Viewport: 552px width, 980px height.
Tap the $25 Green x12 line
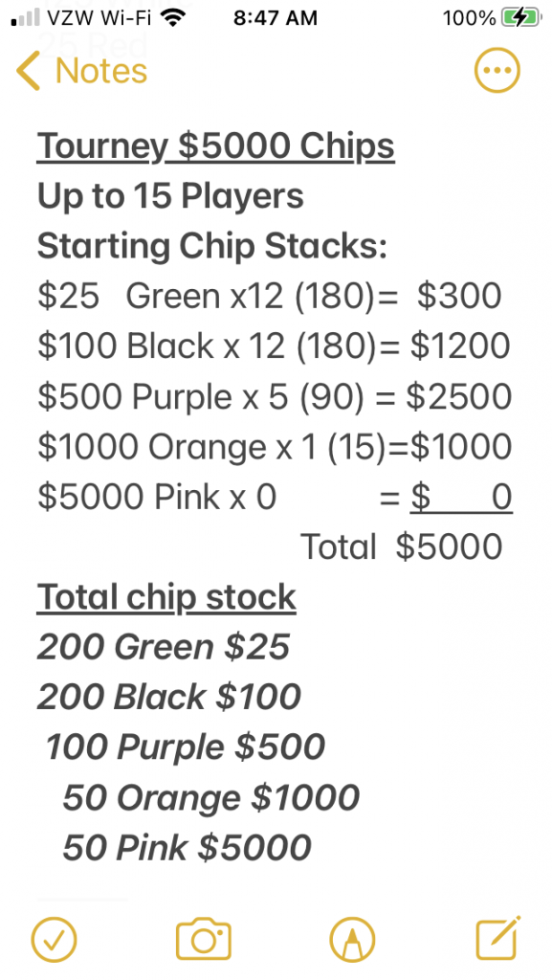pos(269,297)
